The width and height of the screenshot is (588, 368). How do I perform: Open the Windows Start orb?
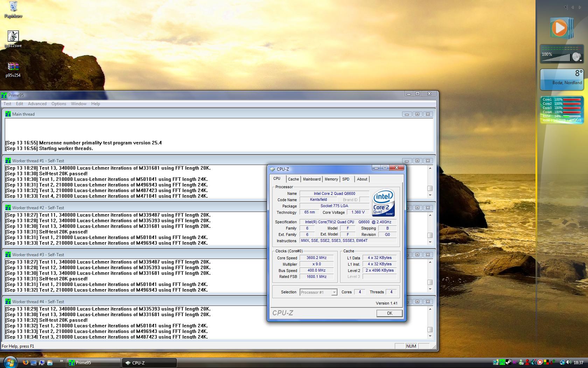point(10,362)
